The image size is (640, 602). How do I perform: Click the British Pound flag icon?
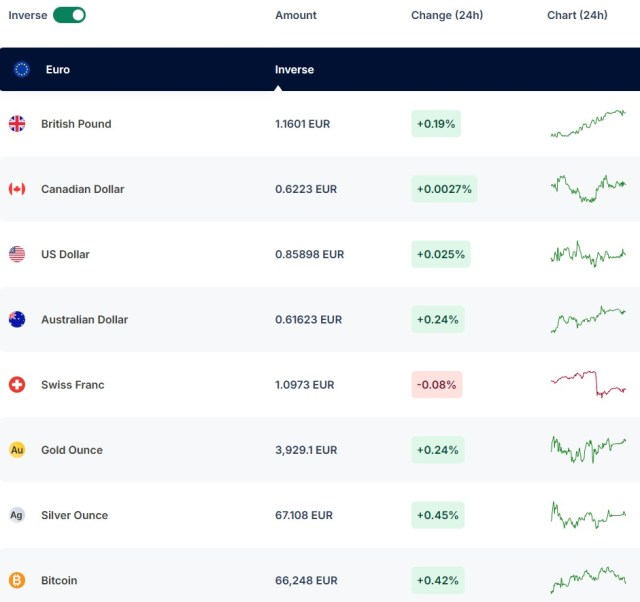click(17, 124)
